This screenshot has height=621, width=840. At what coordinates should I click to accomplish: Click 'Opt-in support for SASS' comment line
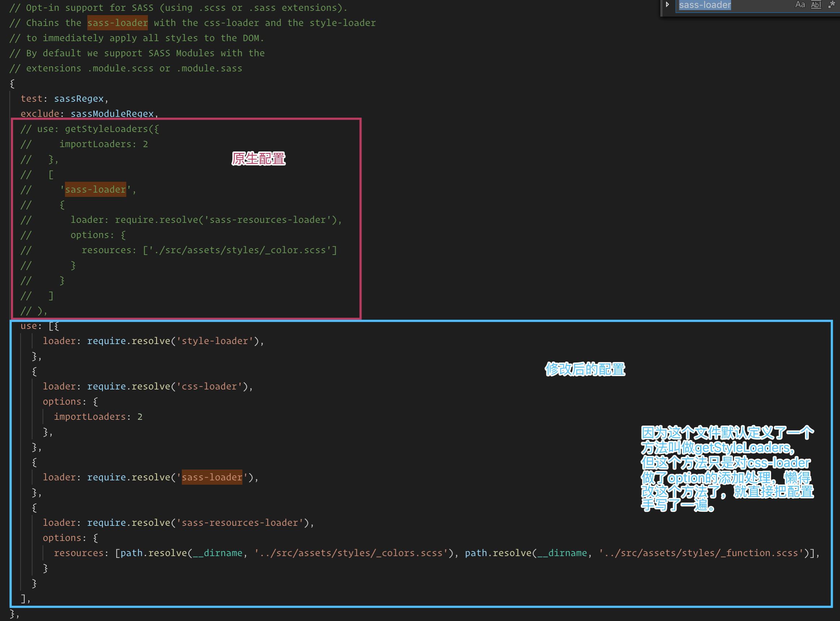click(179, 8)
